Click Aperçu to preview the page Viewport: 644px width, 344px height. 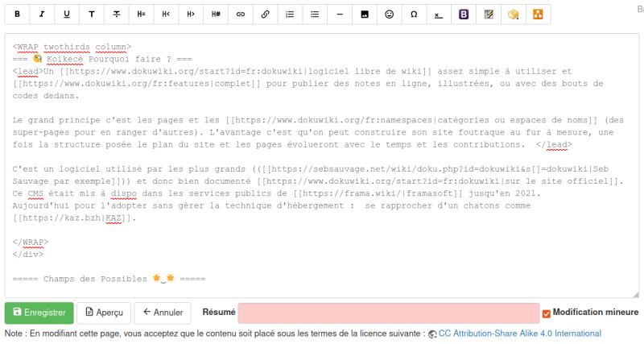click(x=104, y=313)
